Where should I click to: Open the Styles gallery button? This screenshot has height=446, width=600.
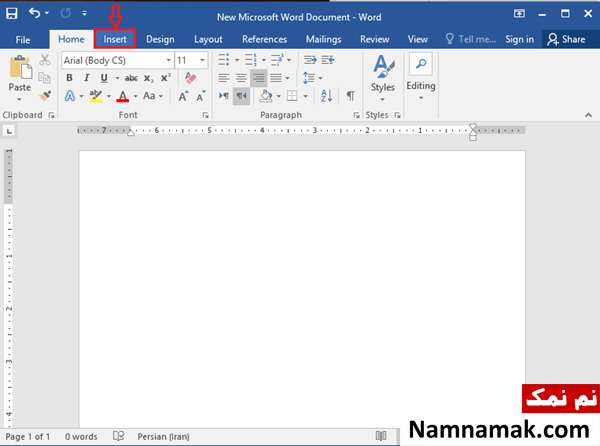(x=383, y=78)
